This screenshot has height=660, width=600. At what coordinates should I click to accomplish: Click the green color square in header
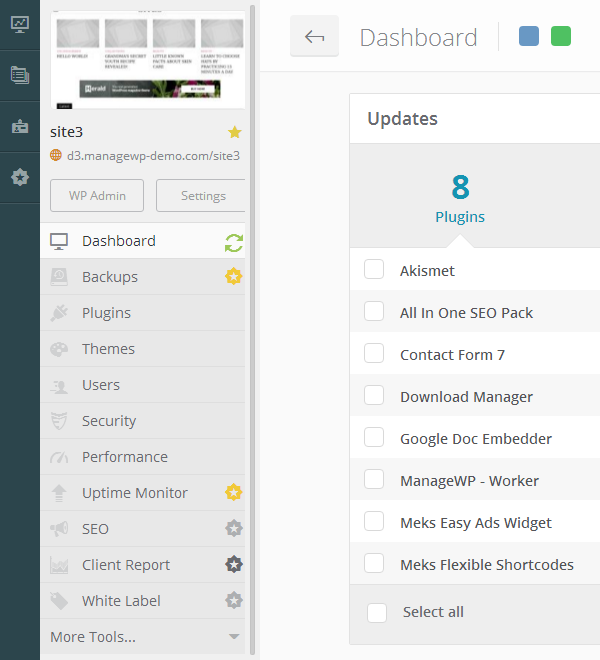pyautogui.click(x=561, y=36)
